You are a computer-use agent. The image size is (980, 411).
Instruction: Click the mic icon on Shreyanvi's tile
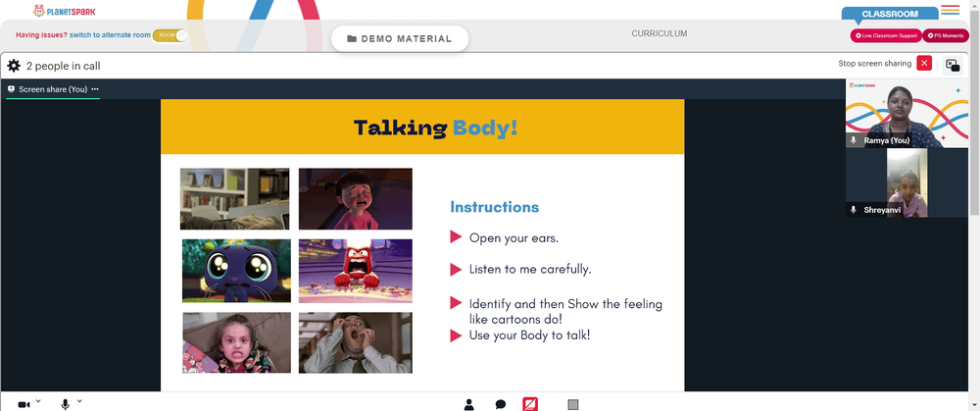click(x=854, y=210)
